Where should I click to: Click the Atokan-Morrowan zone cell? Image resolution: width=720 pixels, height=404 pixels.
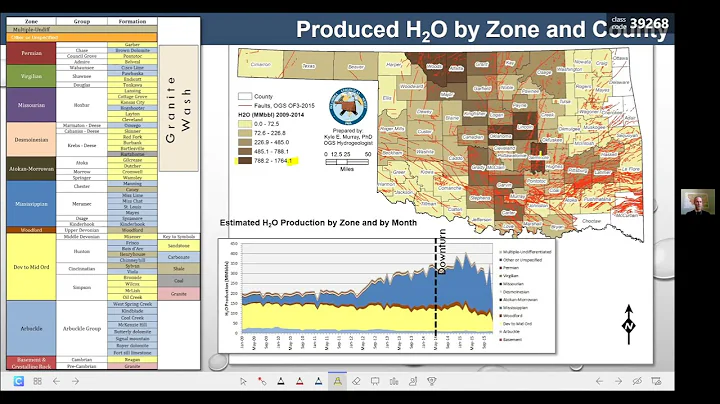31,168
